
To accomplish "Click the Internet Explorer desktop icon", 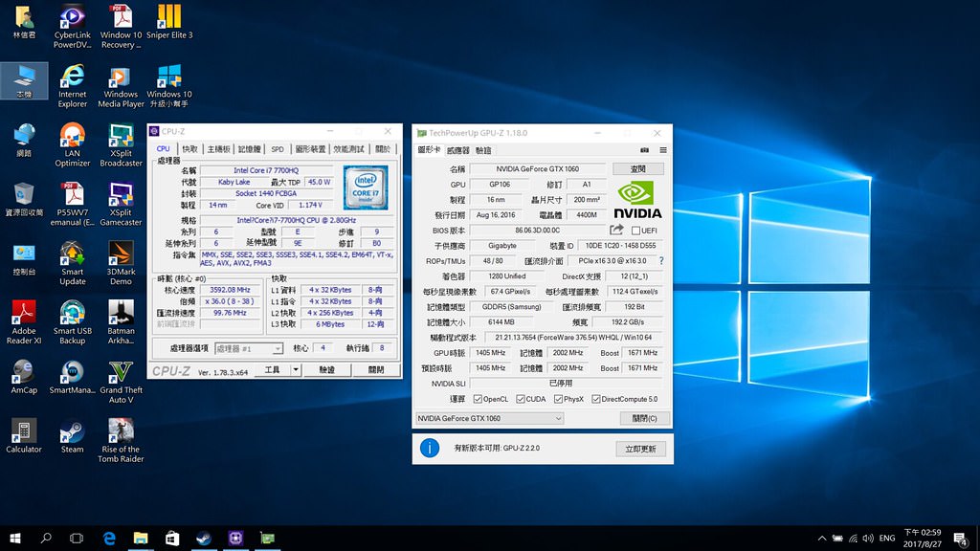I will (73, 85).
